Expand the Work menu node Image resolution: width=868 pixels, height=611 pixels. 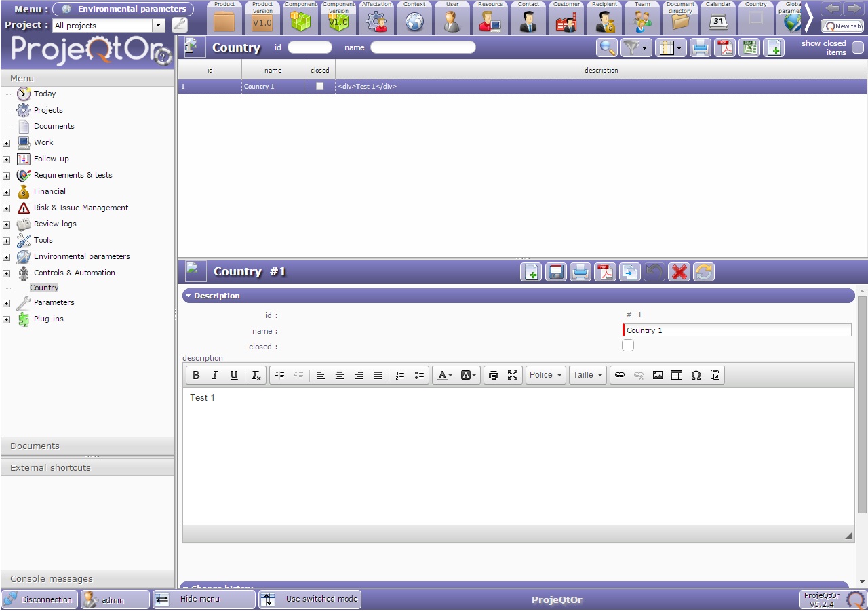6,143
